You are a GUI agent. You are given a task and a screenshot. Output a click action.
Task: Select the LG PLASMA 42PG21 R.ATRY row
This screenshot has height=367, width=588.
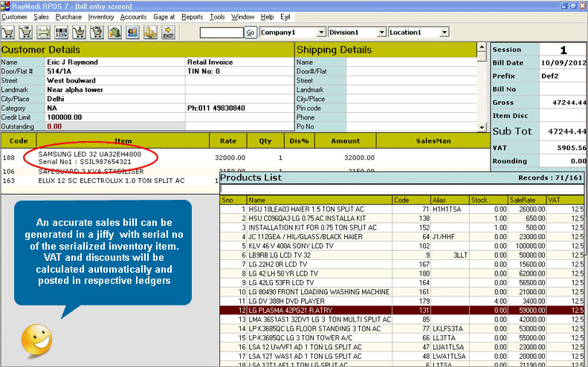pos(401,310)
